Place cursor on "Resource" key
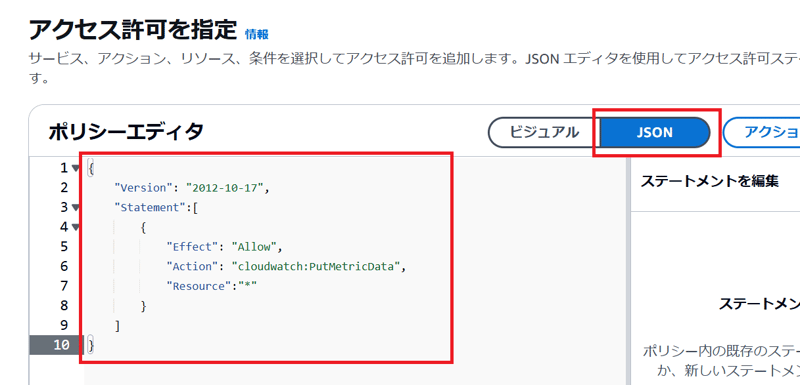This screenshot has width=800, height=385. (199, 286)
